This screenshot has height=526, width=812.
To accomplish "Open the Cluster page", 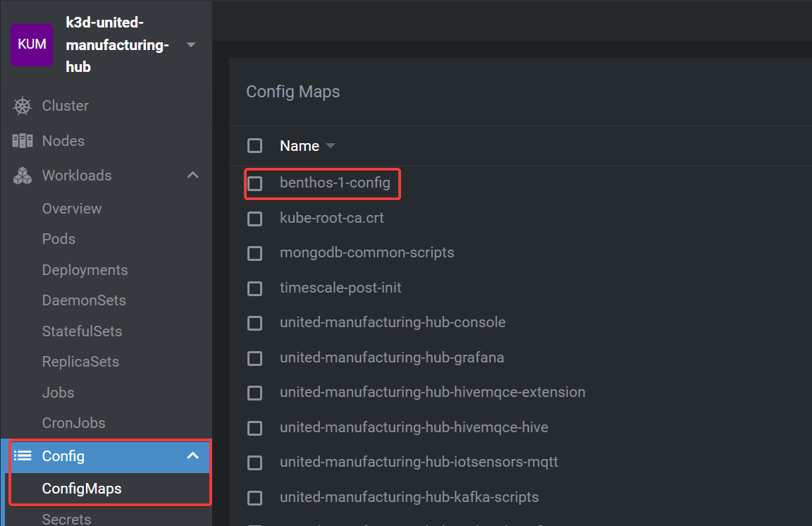I will pos(66,106).
